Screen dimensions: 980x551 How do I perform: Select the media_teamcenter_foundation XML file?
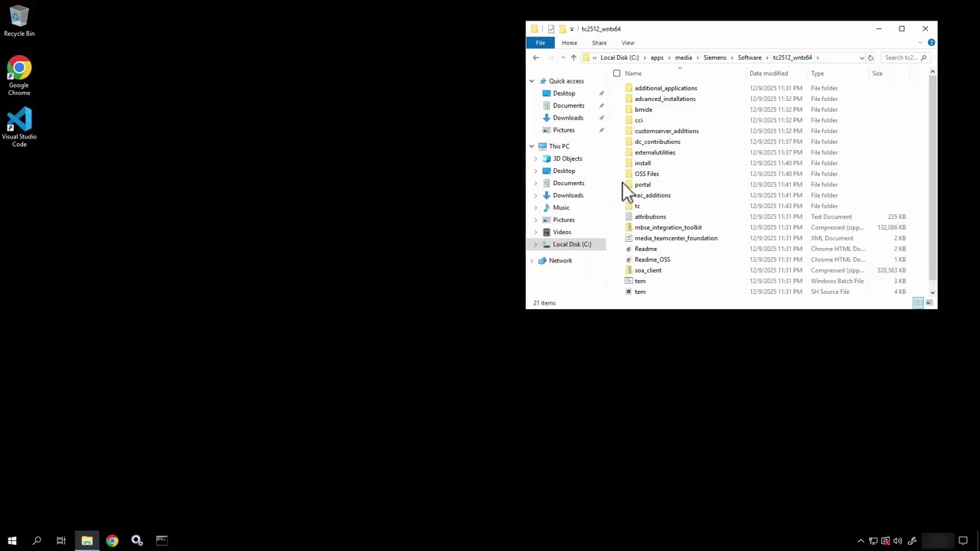[675, 238]
